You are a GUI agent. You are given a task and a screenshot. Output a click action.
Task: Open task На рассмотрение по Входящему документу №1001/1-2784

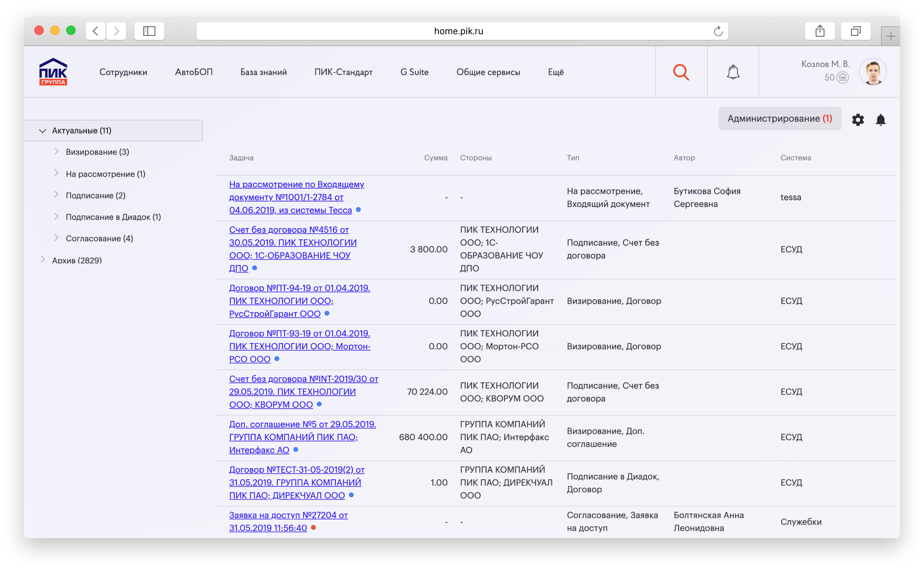pos(296,197)
